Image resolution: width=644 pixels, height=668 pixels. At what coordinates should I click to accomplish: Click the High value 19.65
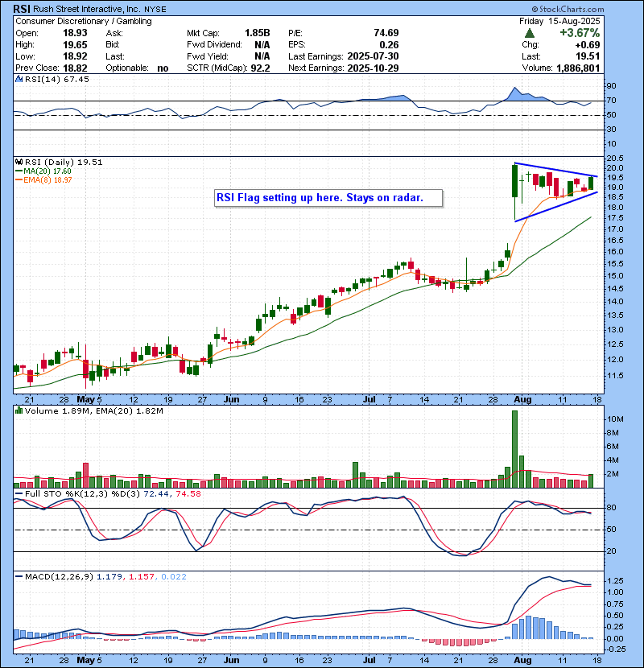[x=75, y=45]
